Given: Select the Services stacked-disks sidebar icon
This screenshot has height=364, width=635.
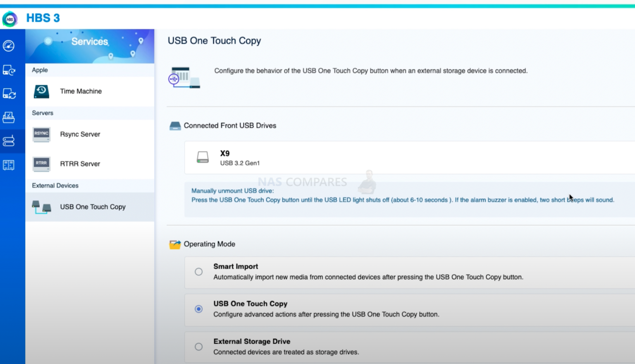Looking at the screenshot, I should click(9, 141).
